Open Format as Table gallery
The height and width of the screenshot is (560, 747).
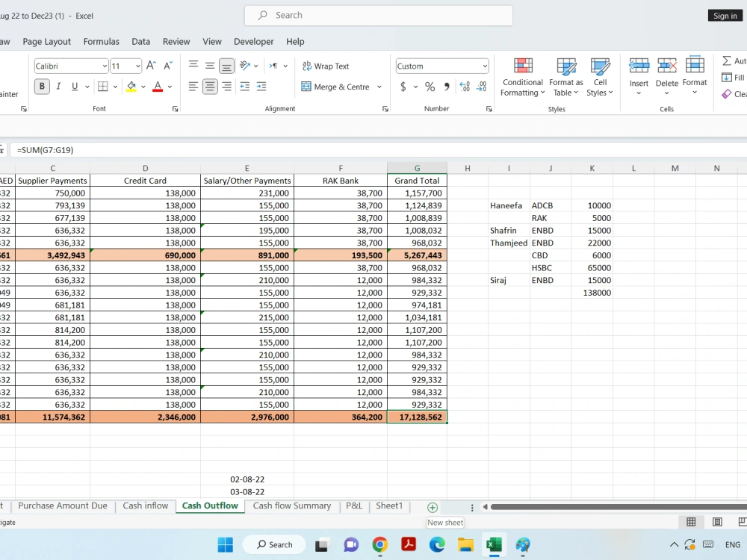566,77
